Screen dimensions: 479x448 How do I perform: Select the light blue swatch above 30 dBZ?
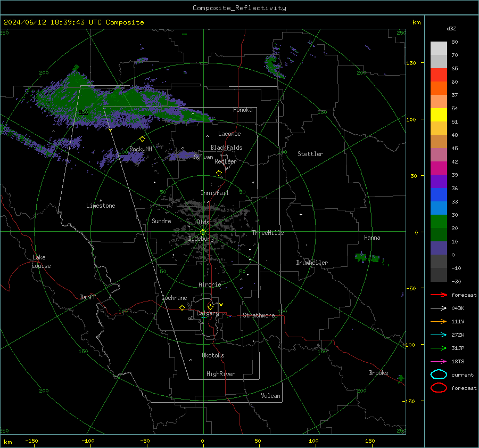(439, 208)
